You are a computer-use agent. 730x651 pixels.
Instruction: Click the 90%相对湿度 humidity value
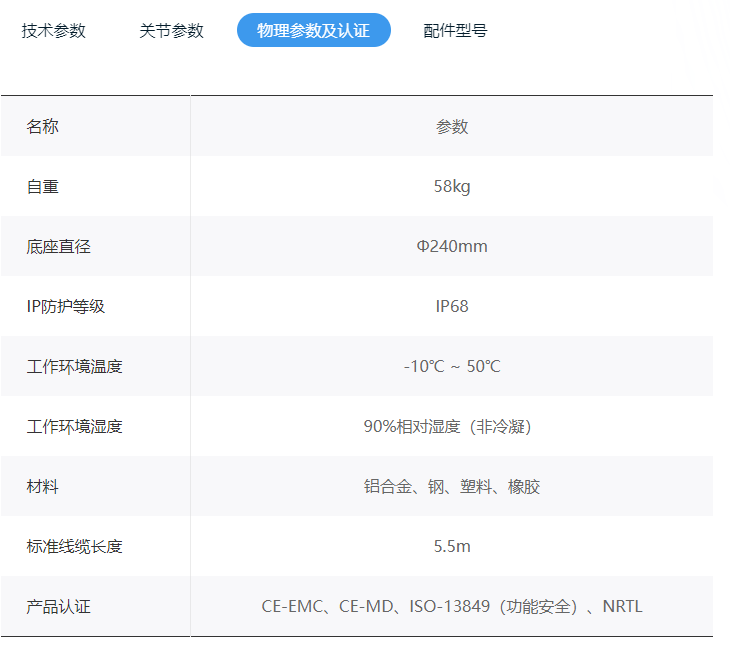(x=447, y=427)
